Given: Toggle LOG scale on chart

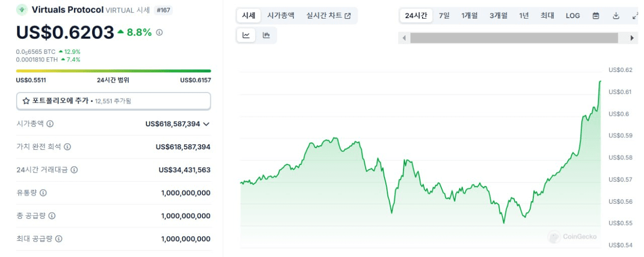Looking at the screenshot, I should pos(573,16).
